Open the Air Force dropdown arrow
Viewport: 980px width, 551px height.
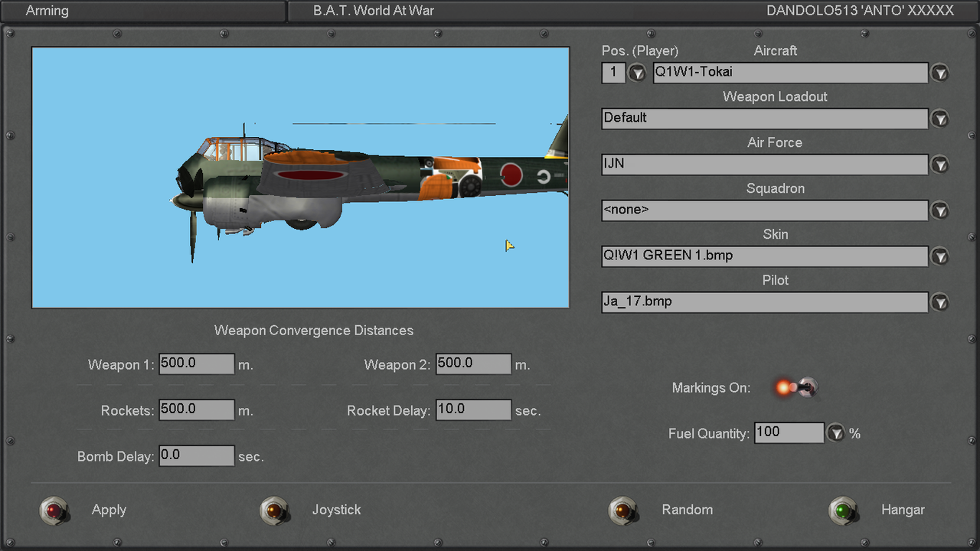coord(939,165)
